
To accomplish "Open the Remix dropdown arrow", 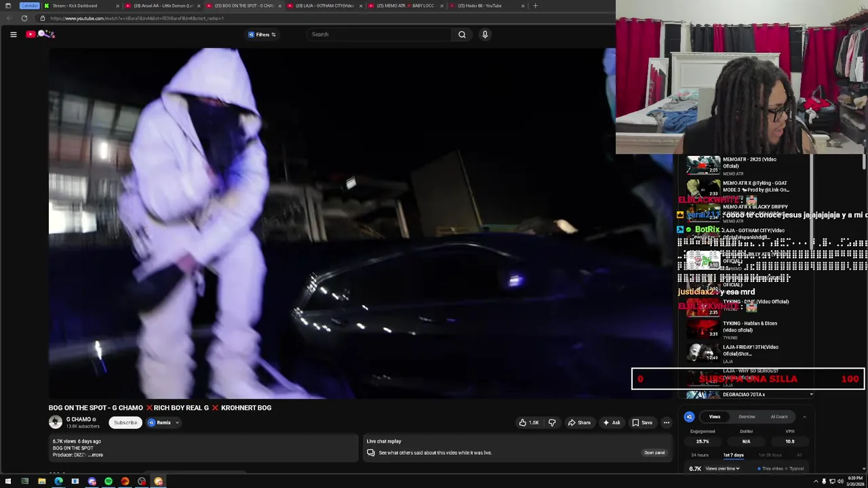I will click(x=177, y=422).
